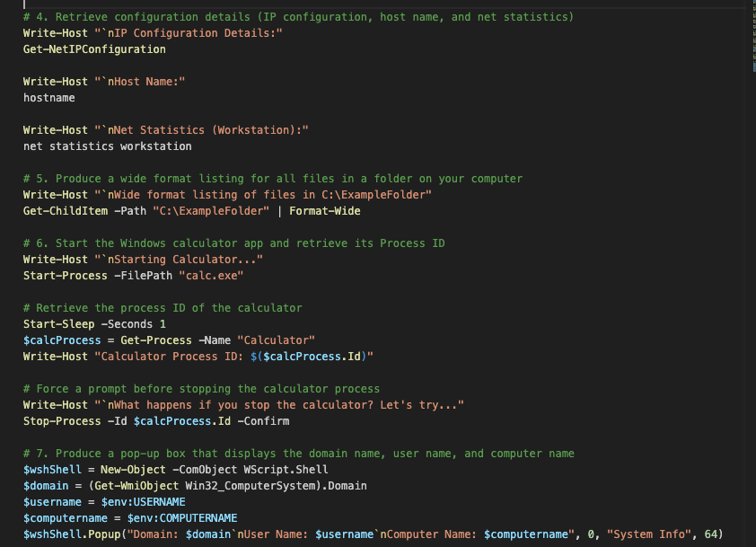The image size is (756, 547).
Task: Click the -Confirm parameter
Action: click(266, 420)
